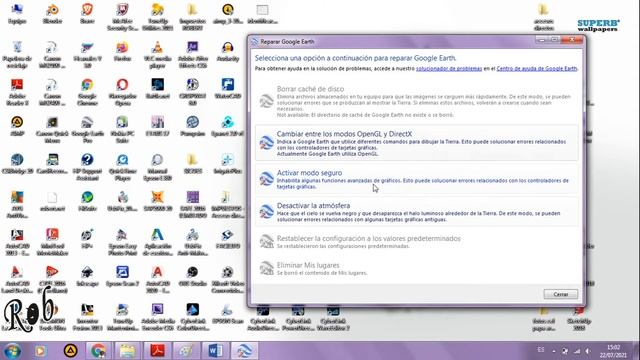Select the Epson Easy Photo Print icon
640x360 pixels.
(122, 243)
